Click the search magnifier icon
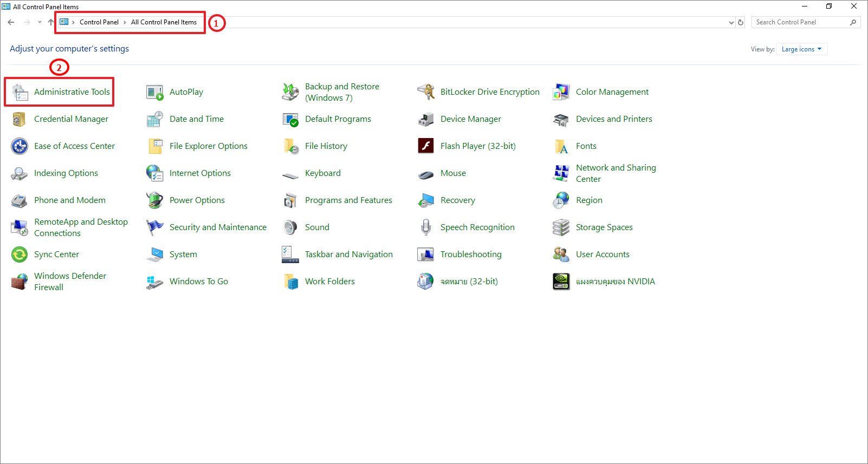This screenshot has width=868, height=464. (x=853, y=22)
